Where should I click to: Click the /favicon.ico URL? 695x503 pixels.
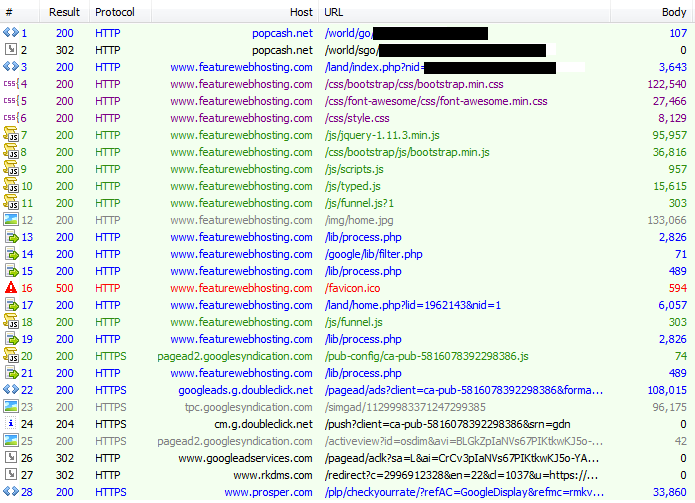pos(352,288)
